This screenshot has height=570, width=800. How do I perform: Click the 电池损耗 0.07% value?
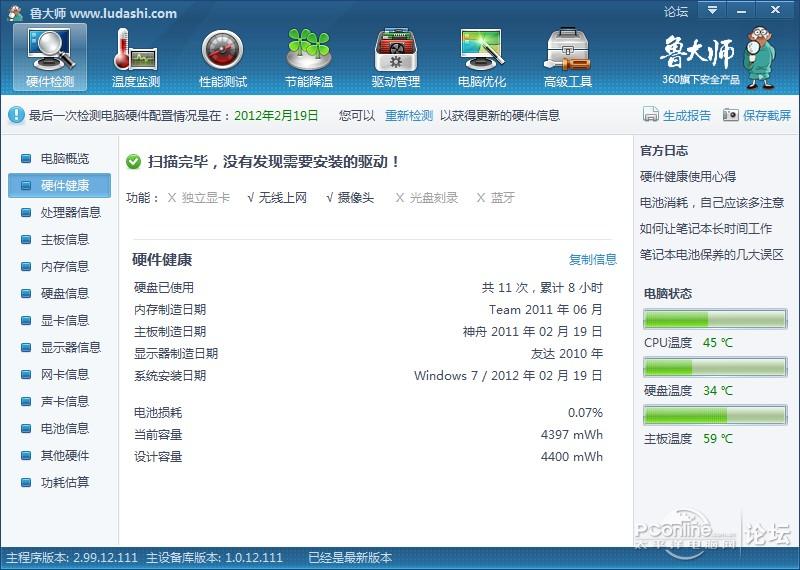tap(585, 412)
